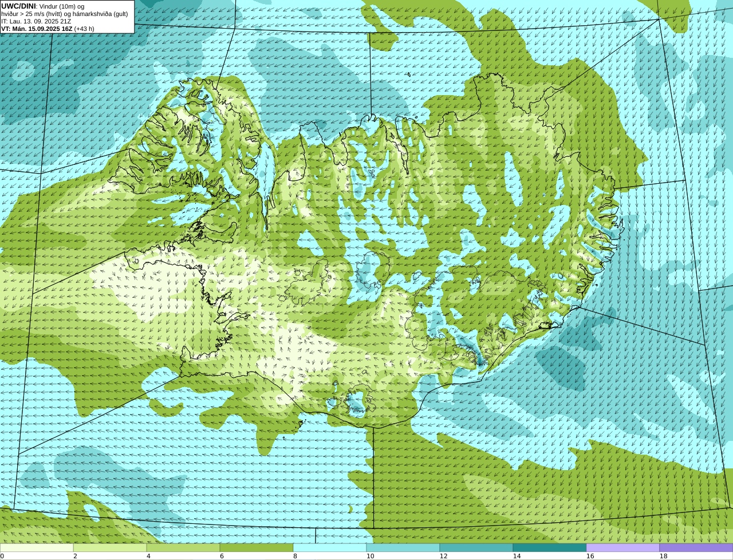Click the purple above-18 m/s colorbar segment
The width and height of the screenshot is (733, 560).
[696, 547]
